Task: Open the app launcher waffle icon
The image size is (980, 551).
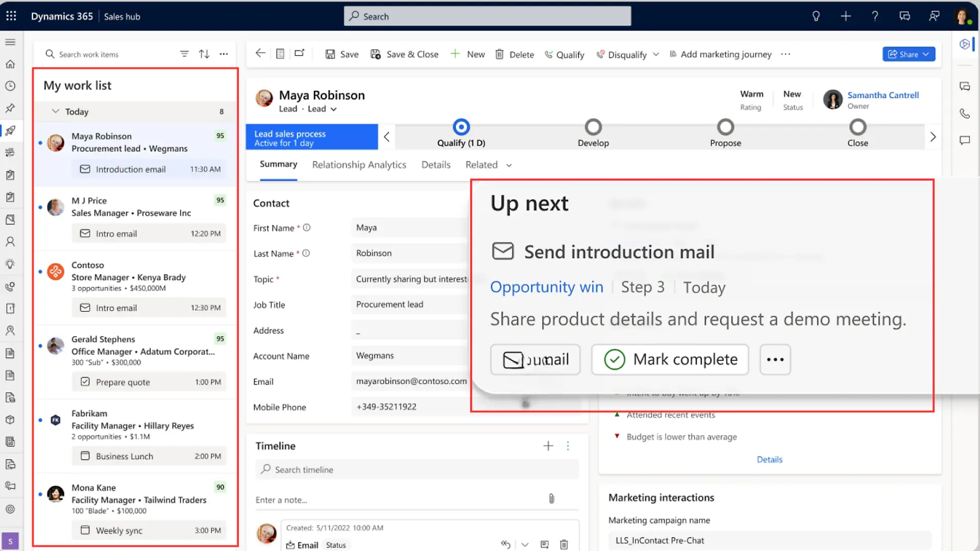Action: click(11, 16)
